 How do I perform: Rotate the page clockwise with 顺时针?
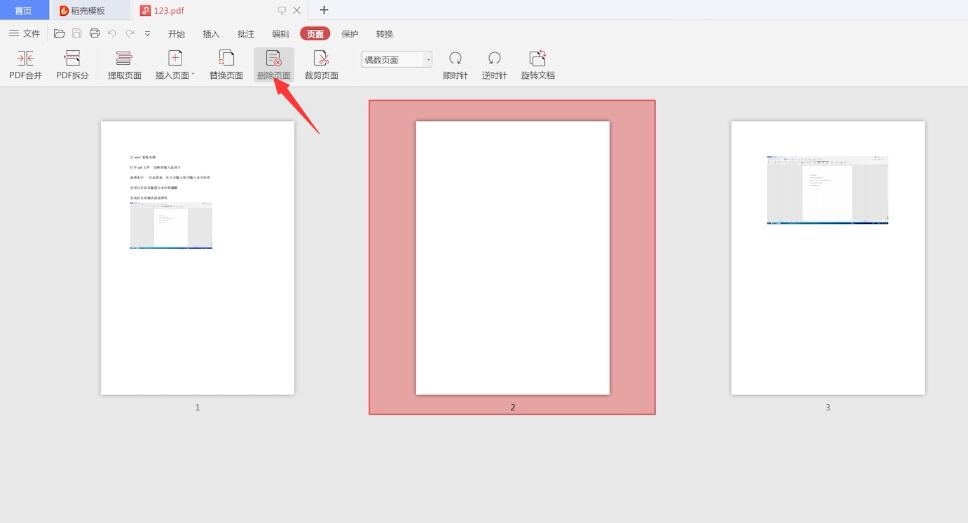click(x=455, y=65)
